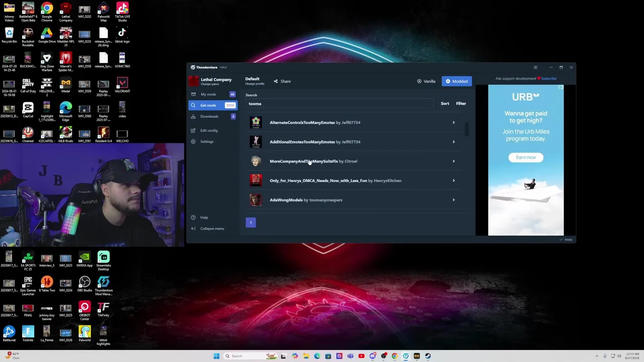Open VALORANT desktop icon
Viewport: 644px width, 362px height.
pyautogui.click(x=122, y=85)
